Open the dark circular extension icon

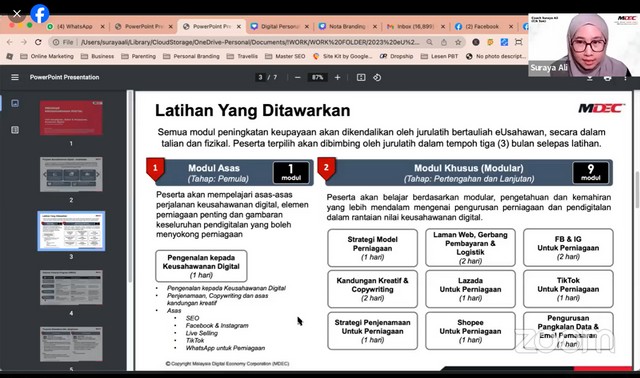point(476,42)
